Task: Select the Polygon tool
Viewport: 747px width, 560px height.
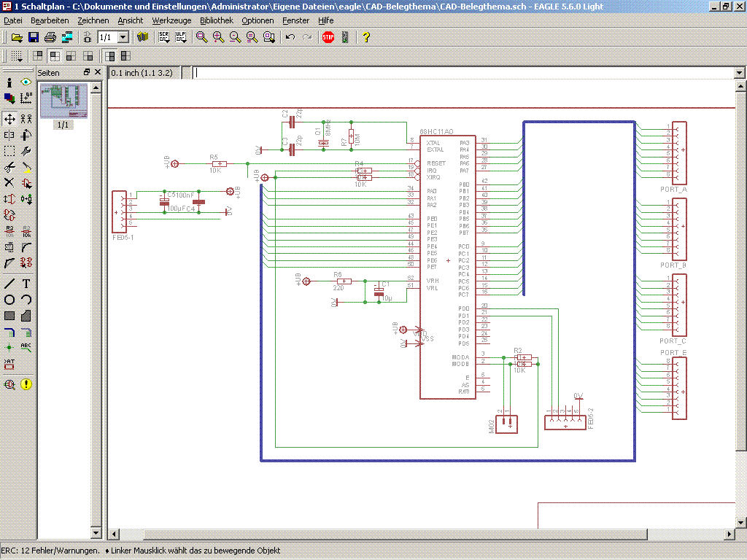Action: 26,316
